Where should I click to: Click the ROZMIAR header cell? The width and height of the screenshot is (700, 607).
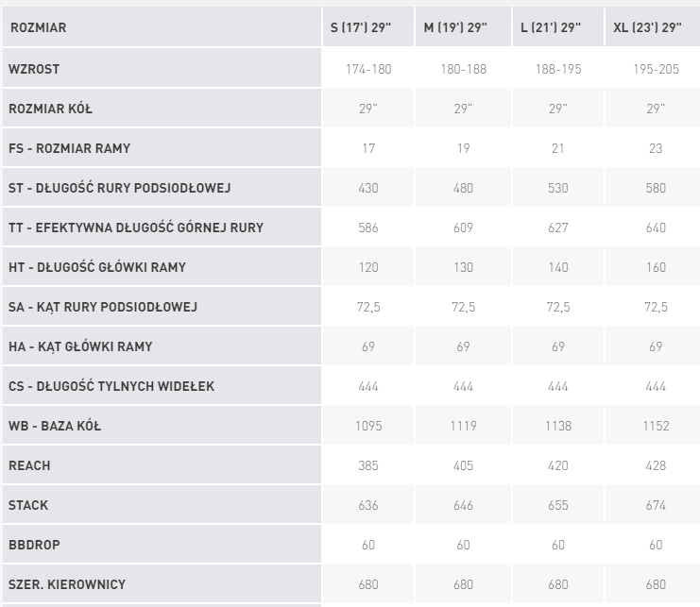pos(38,28)
